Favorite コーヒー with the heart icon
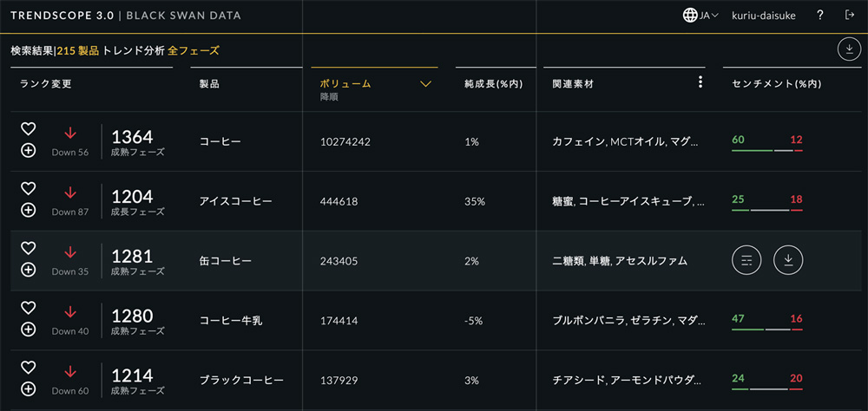The width and height of the screenshot is (868, 411). (28, 128)
